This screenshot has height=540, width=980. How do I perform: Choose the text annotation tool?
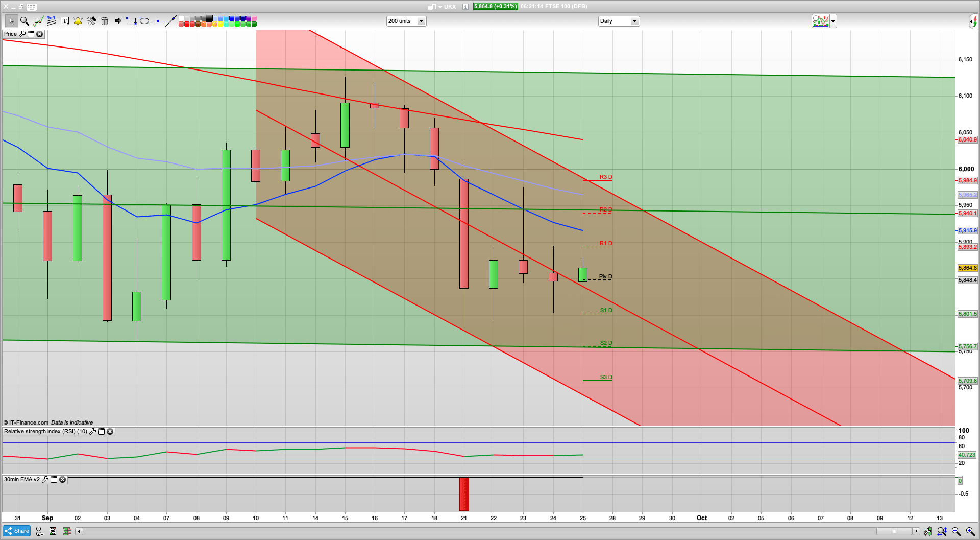click(64, 21)
